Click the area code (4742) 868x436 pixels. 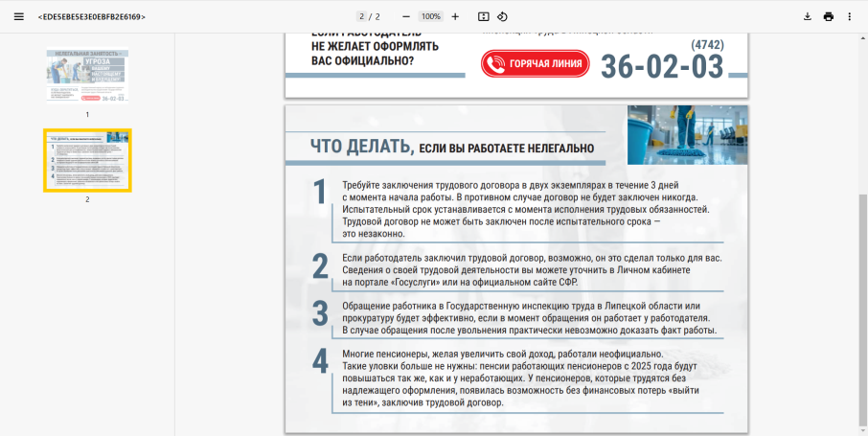707,44
